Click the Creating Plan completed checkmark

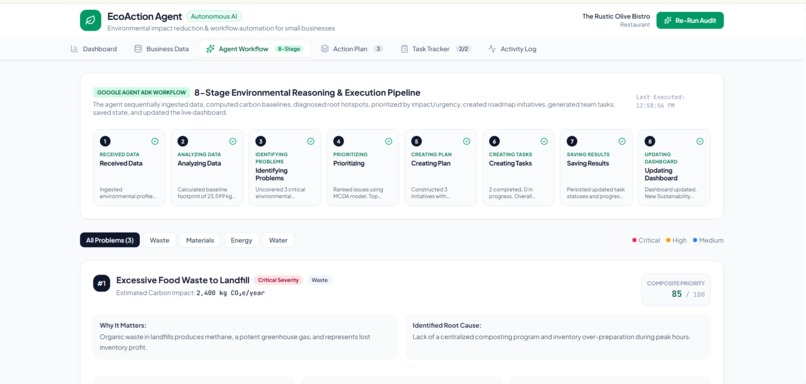[x=466, y=141]
